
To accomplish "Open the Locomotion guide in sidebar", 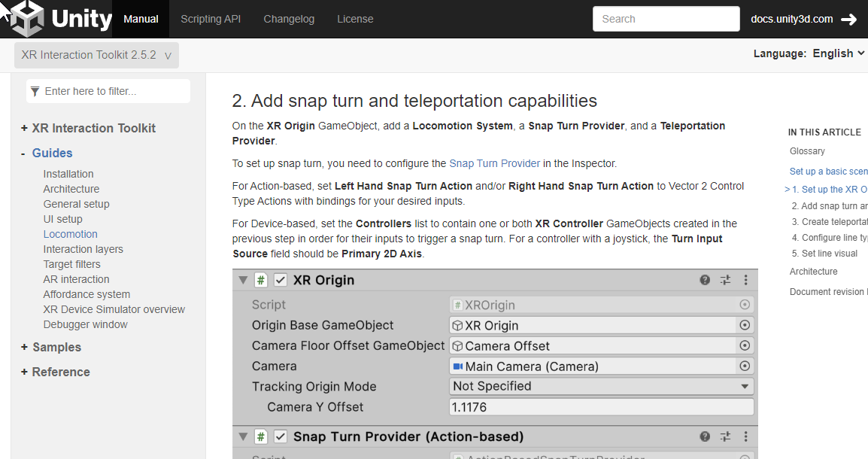I will [71, 234].
